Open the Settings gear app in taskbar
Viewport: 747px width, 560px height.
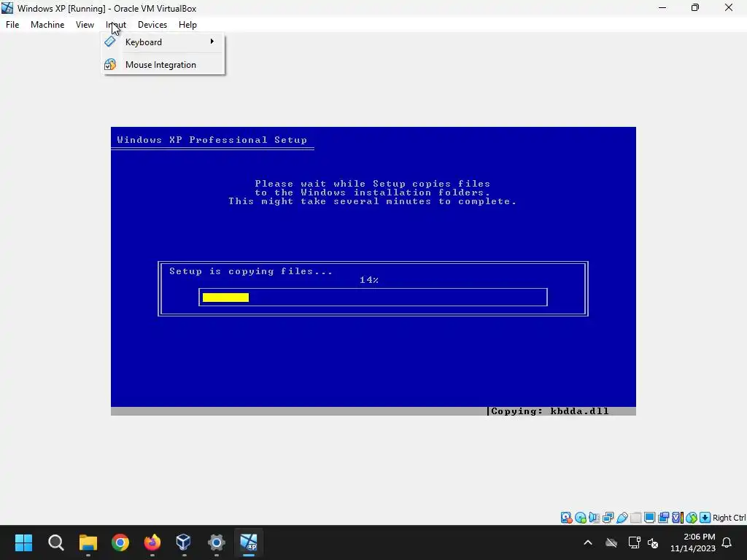(x=216, y=542)
